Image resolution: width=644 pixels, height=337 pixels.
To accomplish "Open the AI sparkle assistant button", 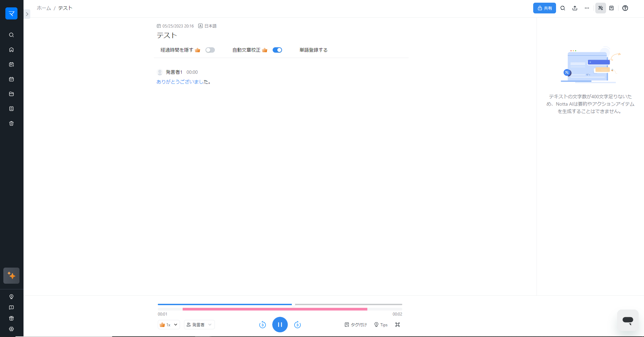I will click(11, 276).
